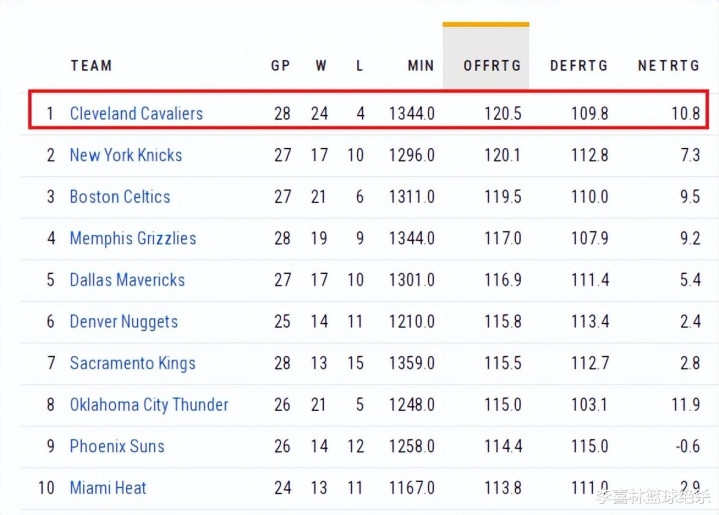Select Thunder net rating value 11.9

[x=686, y=405]
